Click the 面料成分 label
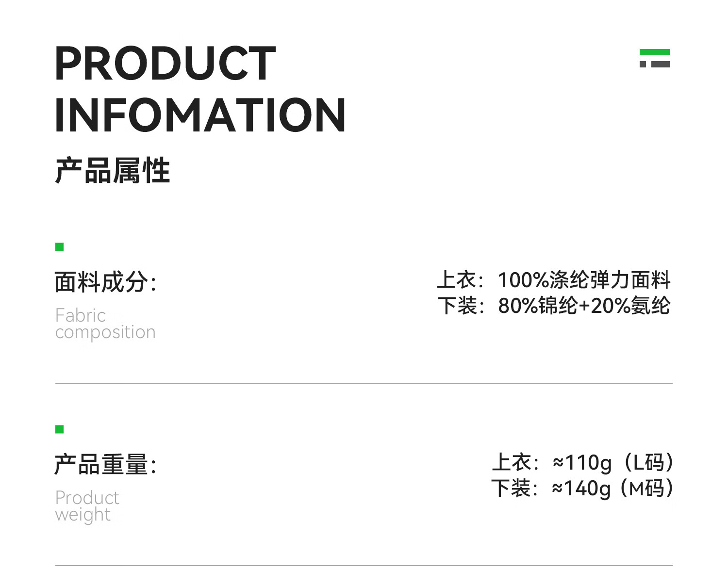 point(105,282)
